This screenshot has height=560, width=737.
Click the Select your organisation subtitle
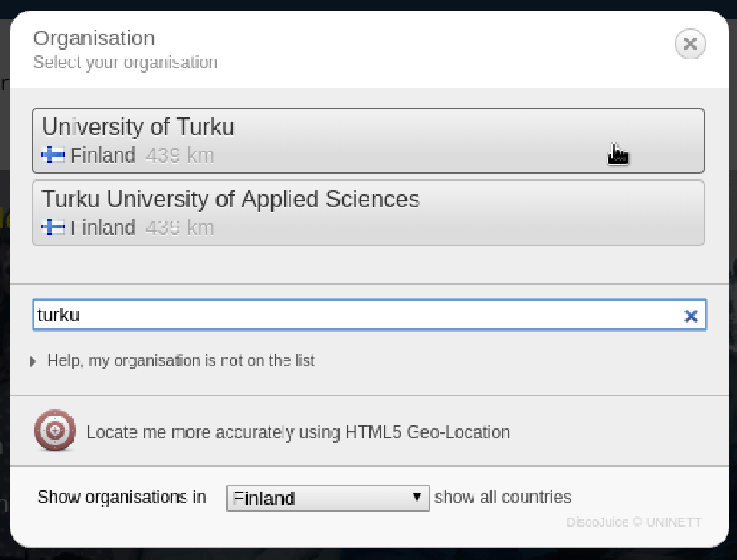click(125, 62)
